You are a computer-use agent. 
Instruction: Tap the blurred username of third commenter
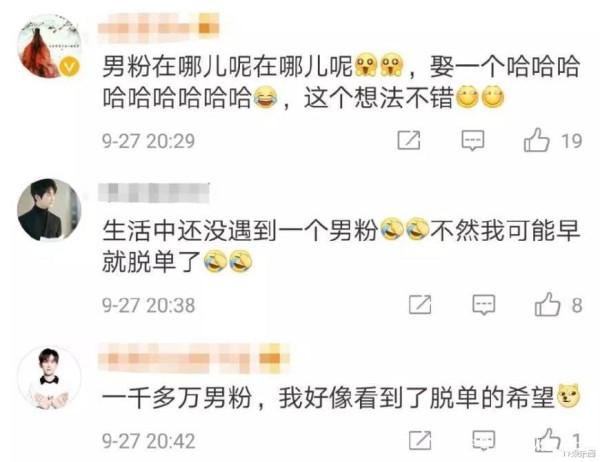coord(194,358)
